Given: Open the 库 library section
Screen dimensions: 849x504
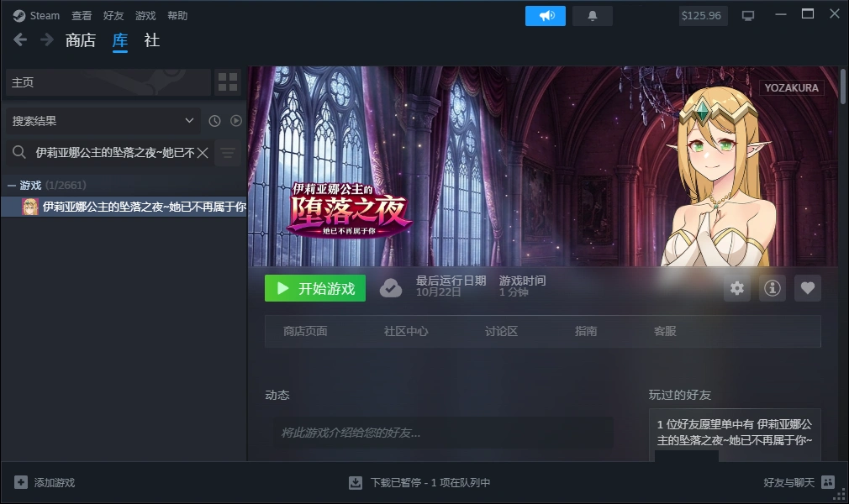Looking at the screenshot, I should [120, 40].
